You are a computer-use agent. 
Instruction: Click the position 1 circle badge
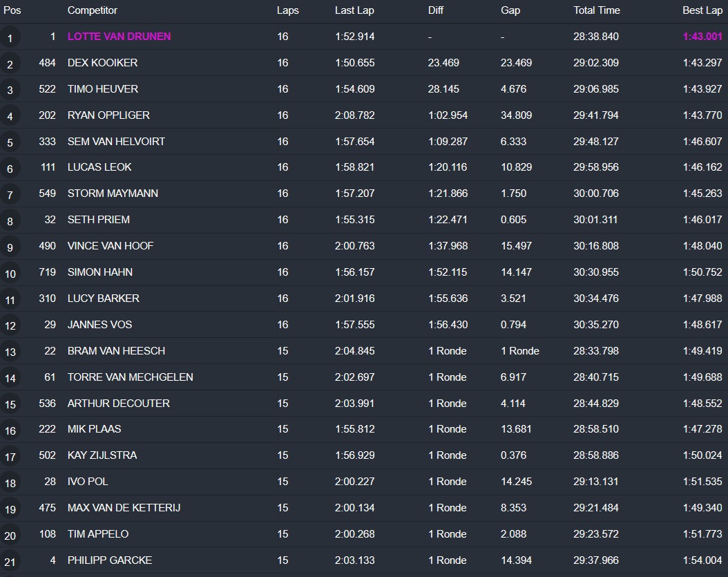(10, 37)
